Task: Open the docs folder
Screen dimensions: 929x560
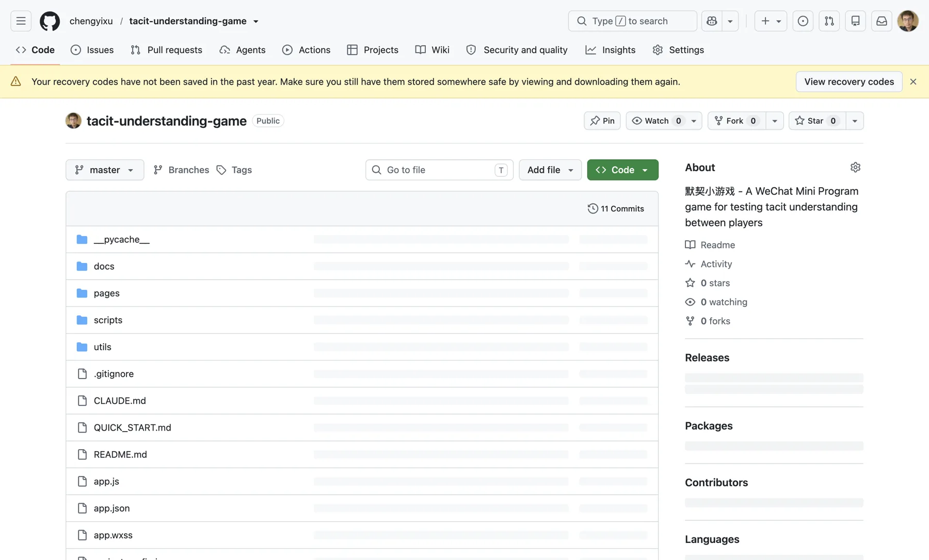Action: 104,266
